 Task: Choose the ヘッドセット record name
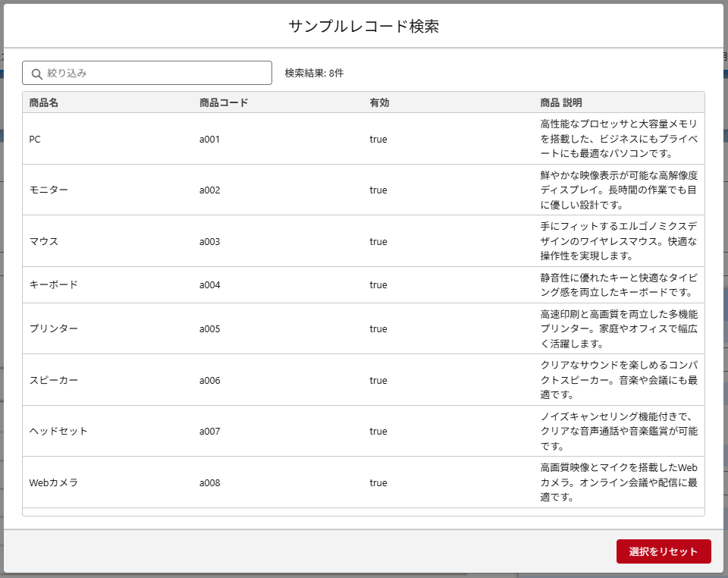(58, 431)
